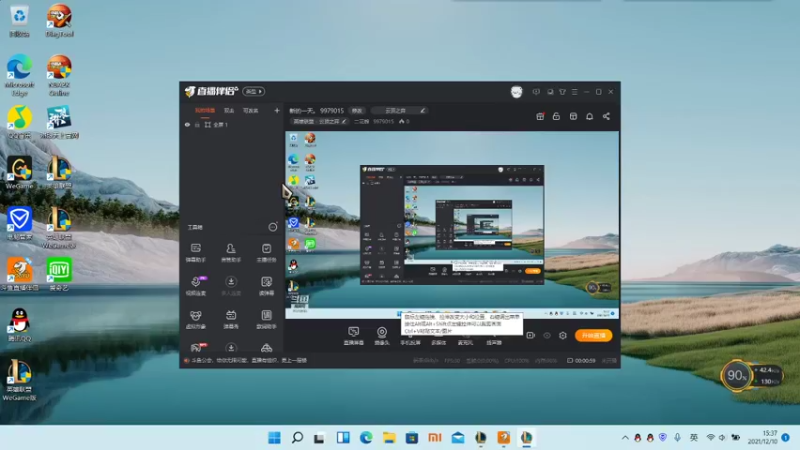Open the Windows Start button
800x450 pixels.
coord(274,438)
